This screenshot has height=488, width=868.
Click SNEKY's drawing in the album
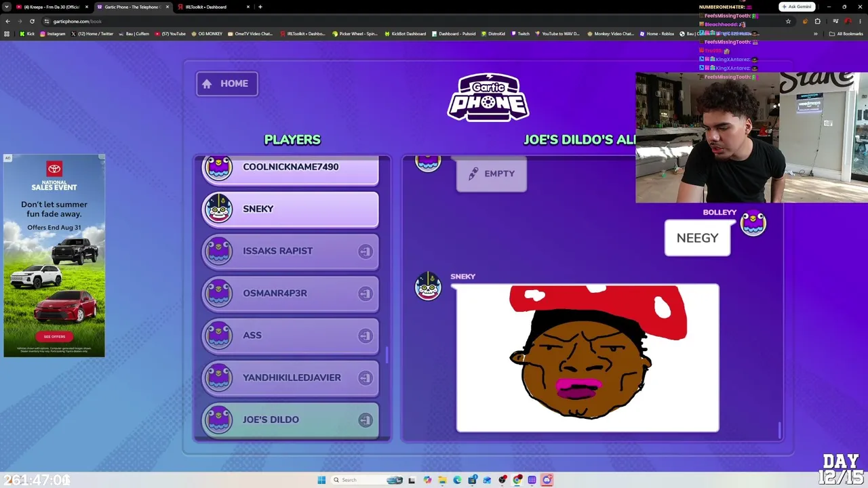pos(587,358)
